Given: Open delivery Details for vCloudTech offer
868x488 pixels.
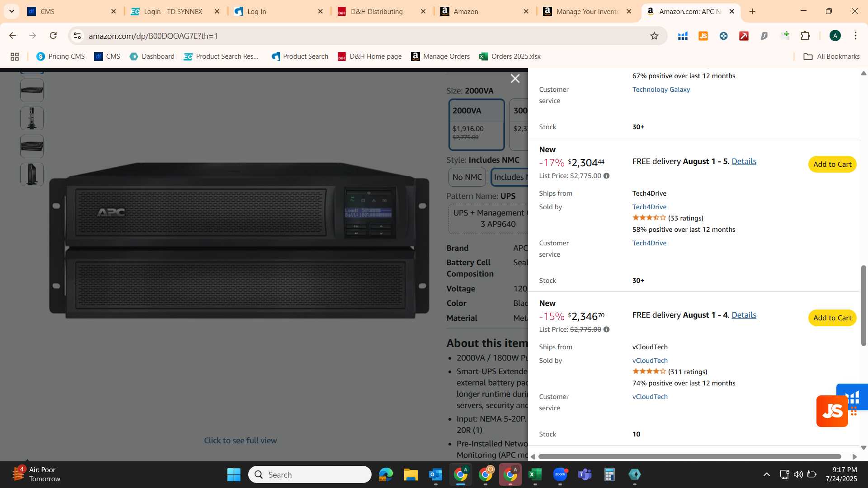Looking at the screenshot, I should [744, 315].
